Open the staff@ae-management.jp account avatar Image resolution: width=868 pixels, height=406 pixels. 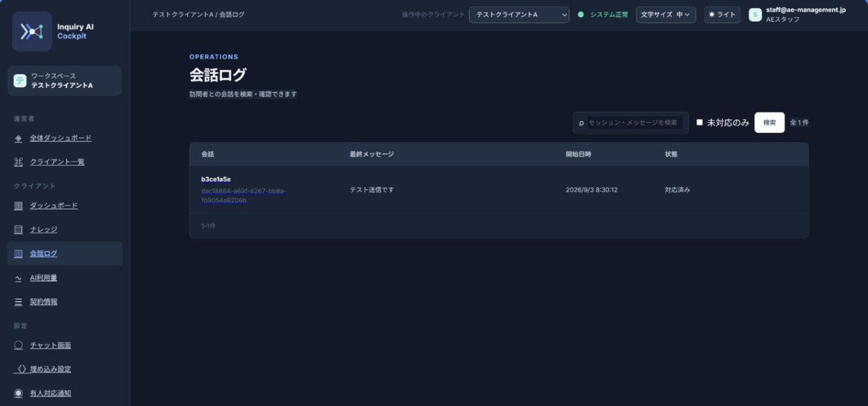(x=755, y=15)
